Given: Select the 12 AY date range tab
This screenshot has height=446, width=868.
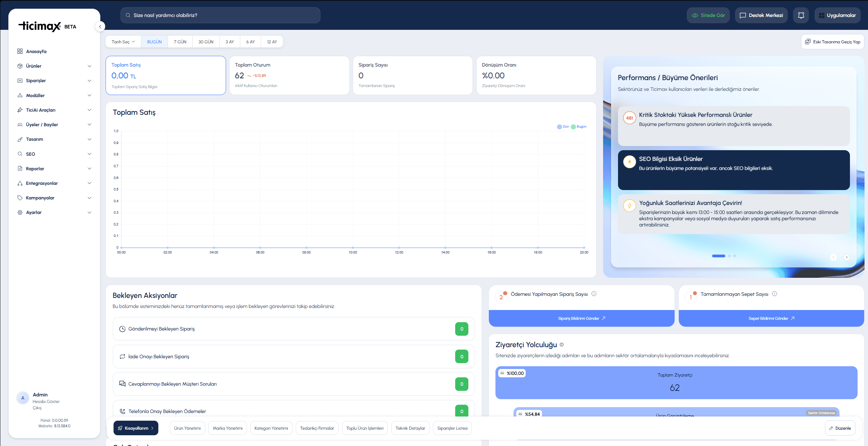Looking at the screenshot, I should pos(272,42).
